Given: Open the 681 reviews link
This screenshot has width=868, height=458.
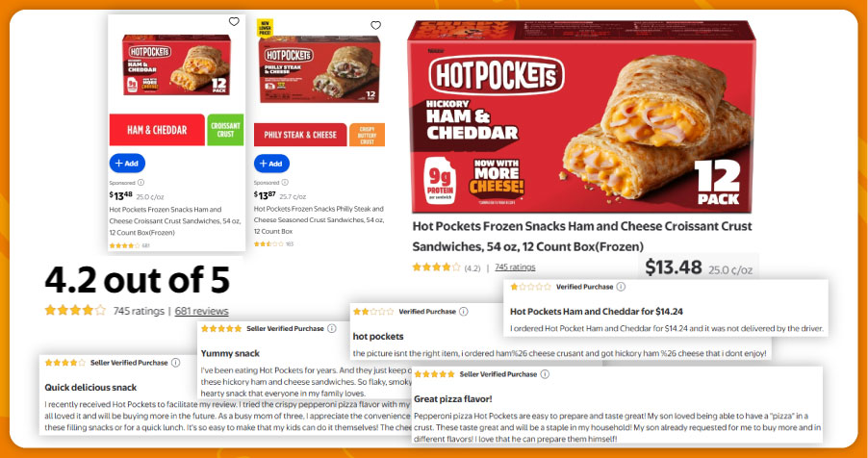Looking at the screenshot, I should tap(201, 311).
